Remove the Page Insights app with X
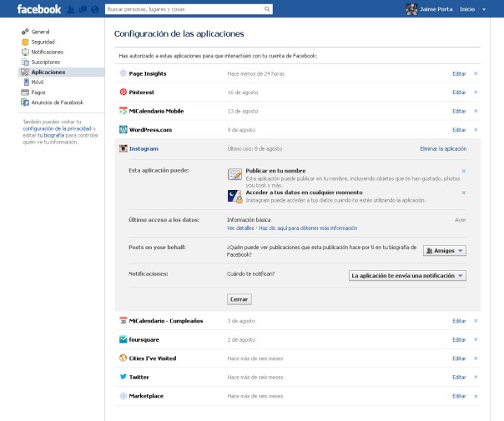The width and height of the screenshot is (504, 421). click(x=476, y=73)
